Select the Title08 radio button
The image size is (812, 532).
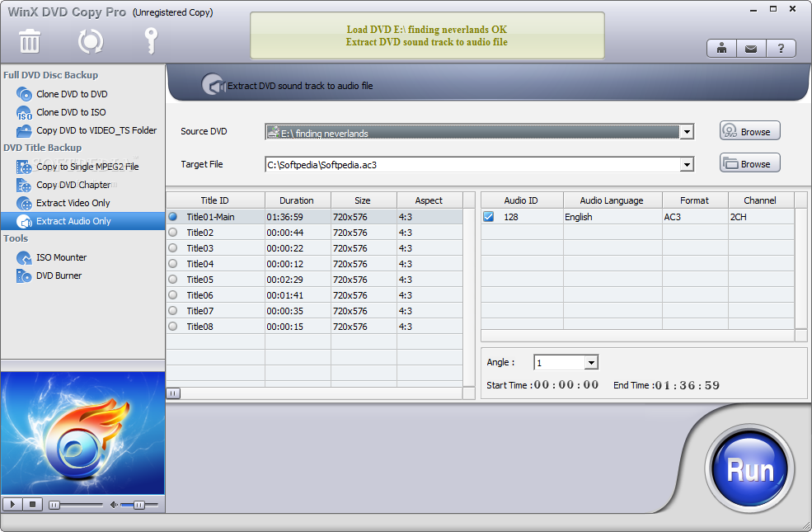(173, 327)
